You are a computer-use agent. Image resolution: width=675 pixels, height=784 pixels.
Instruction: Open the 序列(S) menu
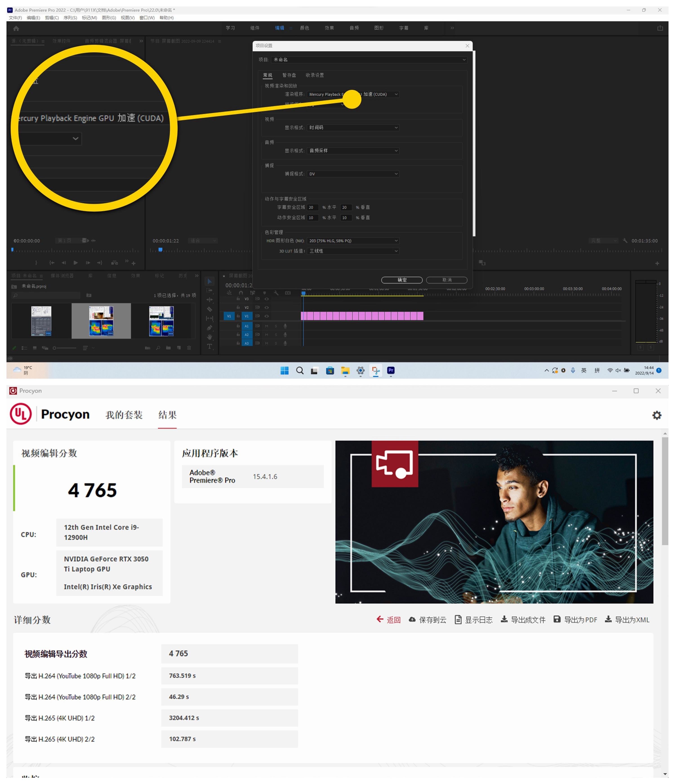pos(70,18)
